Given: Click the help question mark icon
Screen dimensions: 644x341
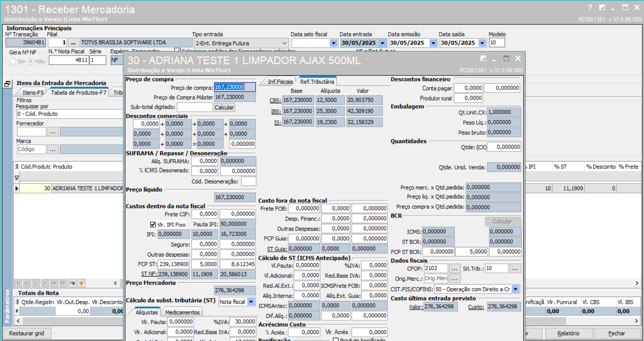Looking at the screenshot, I should 590,7.
